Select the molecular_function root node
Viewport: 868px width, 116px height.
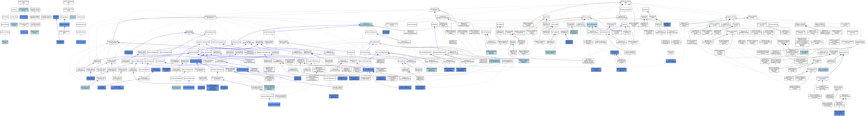click(x=24, y=2)
